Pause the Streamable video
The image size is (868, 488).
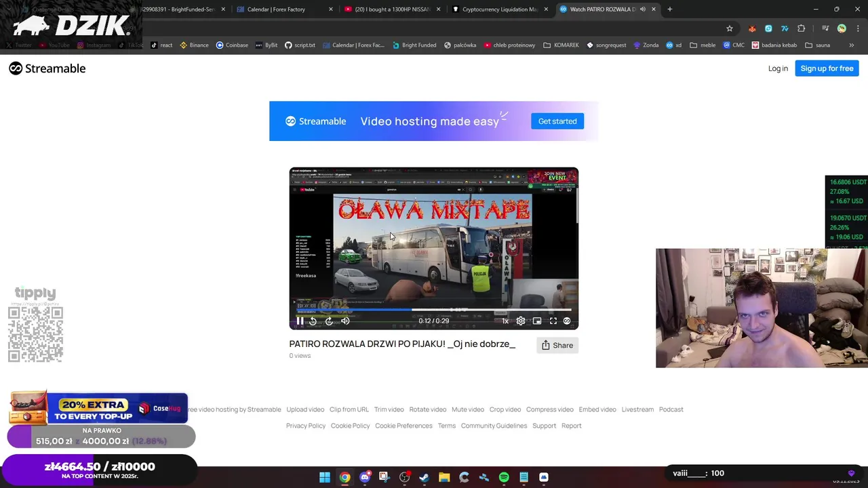(x=300, y=321)
